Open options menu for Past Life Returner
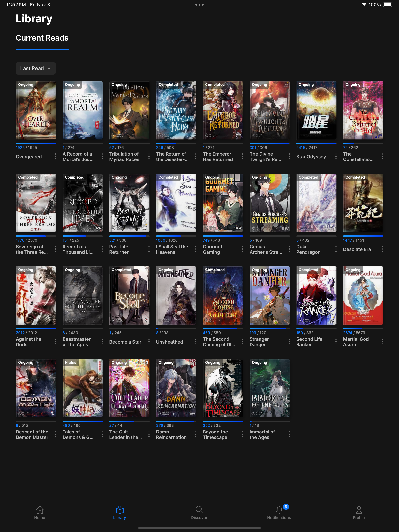399x532 pixels. [x=149, y=249]
